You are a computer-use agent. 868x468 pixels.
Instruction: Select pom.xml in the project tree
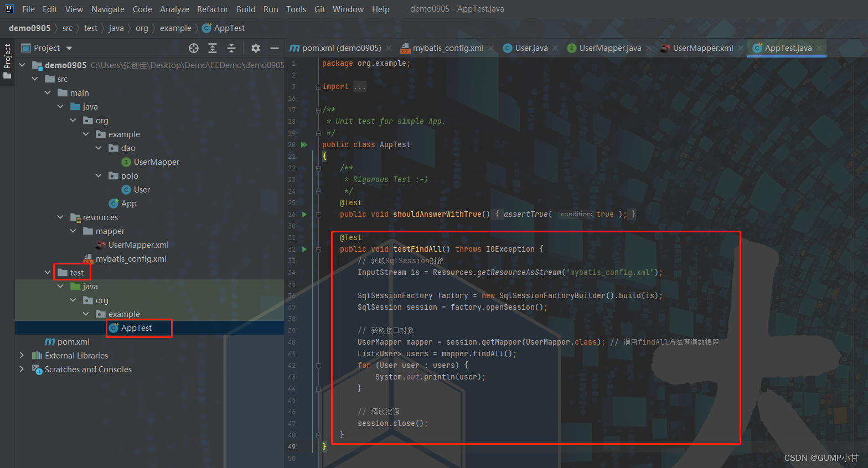click(x=67, y=342)
